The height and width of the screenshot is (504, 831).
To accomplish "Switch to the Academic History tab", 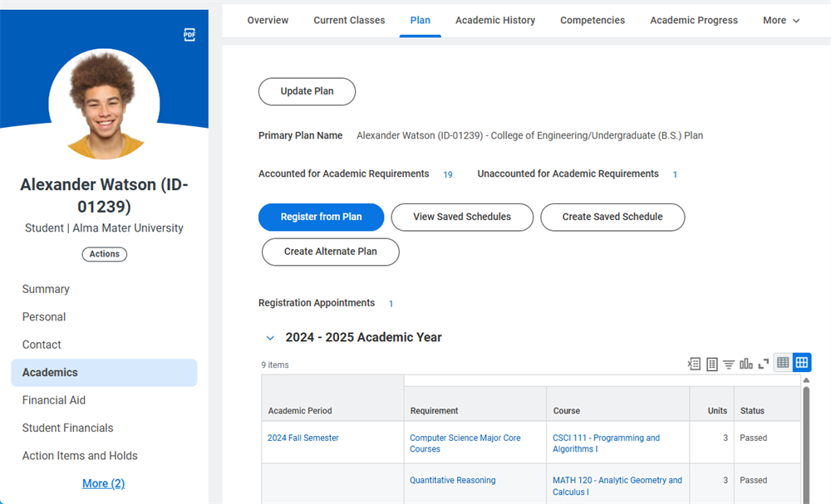I will pos(495,21).
